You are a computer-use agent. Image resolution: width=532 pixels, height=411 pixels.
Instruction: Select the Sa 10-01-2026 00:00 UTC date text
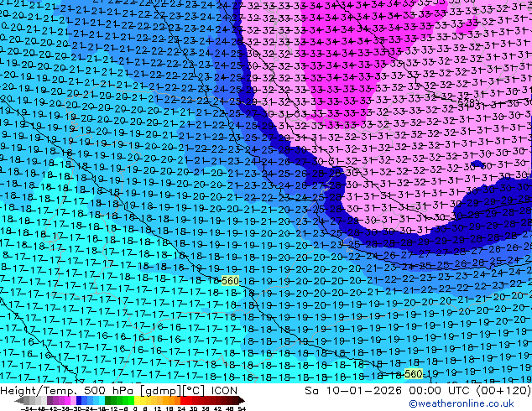pyautogui.click(x=389, y=391)
